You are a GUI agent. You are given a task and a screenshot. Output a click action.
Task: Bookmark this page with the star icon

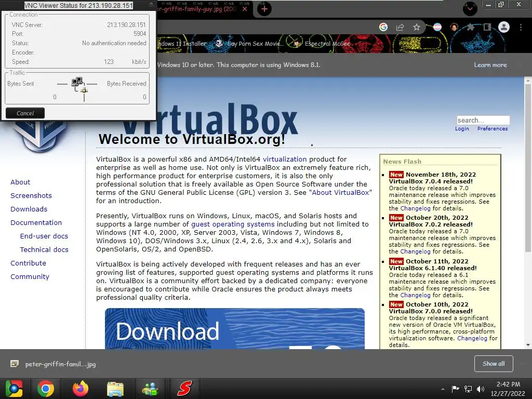[x=417, y=27]
